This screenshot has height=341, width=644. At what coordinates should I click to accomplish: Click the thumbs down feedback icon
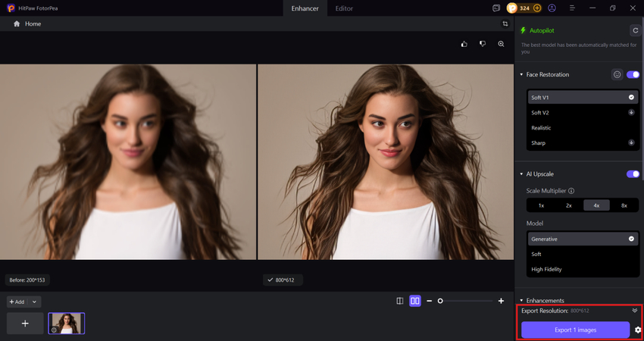[483, 45]
